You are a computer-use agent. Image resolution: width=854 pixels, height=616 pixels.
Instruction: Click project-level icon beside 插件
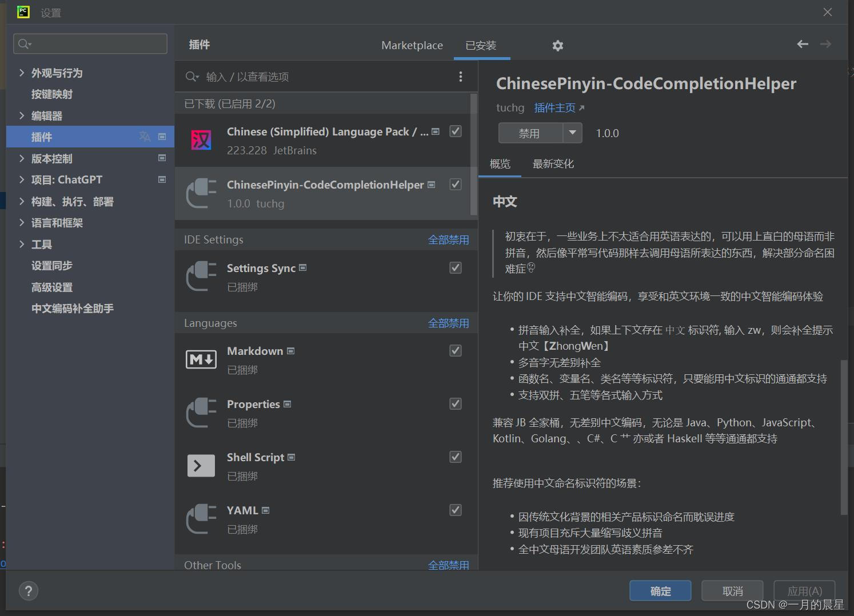coord(162,137)
